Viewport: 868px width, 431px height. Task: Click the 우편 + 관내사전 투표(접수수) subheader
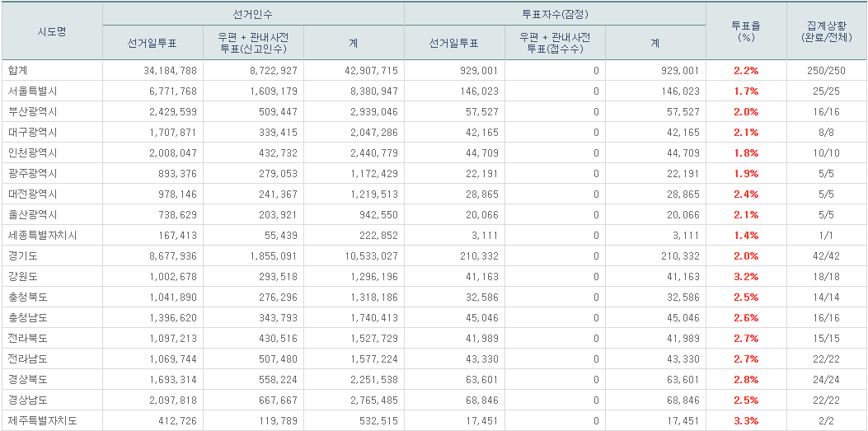pos(555,43)
